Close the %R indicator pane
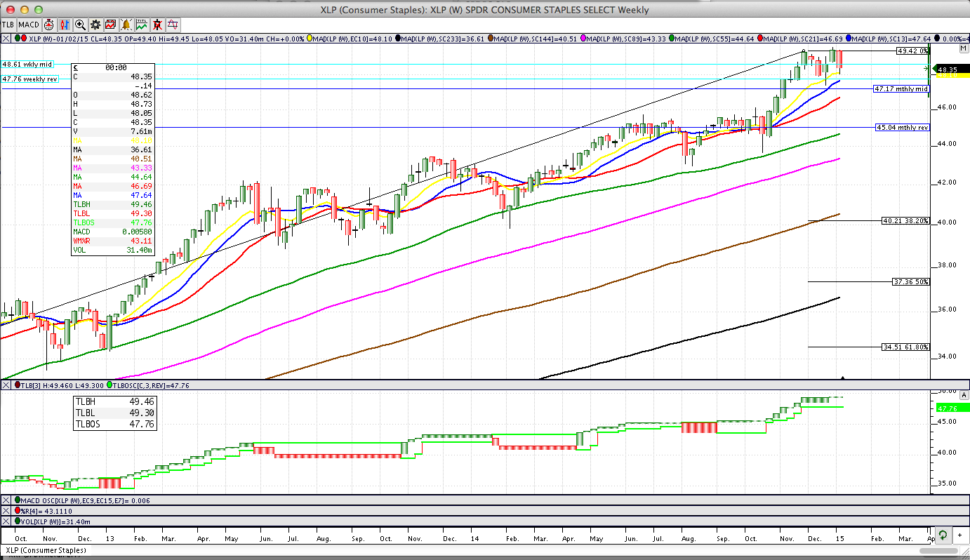The image size is (970, 560). click(x=6, y=511)
